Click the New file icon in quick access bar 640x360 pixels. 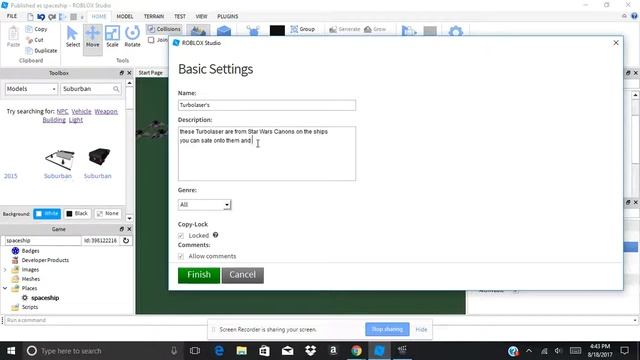tap(30, 17)
